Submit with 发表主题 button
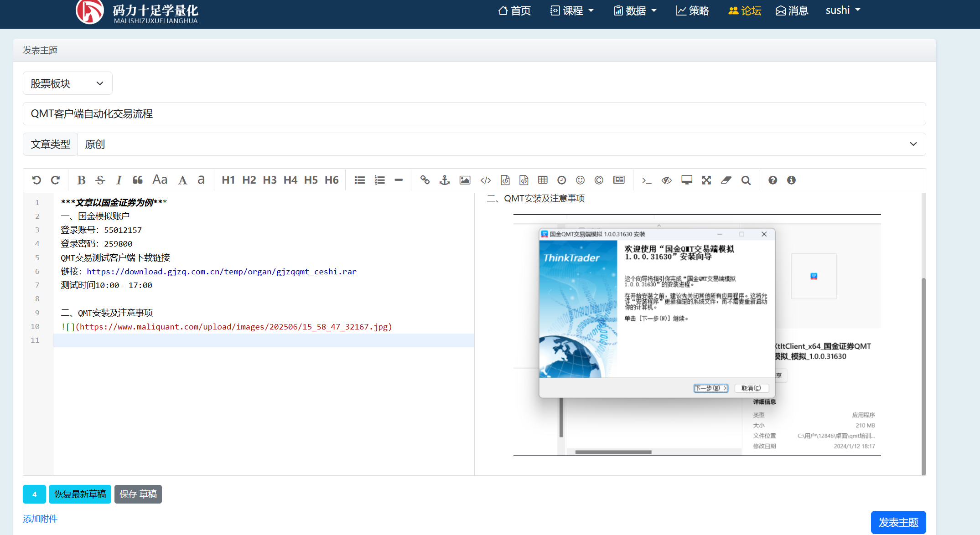Viewport: 980px width, 535px height. coord(898,522)
